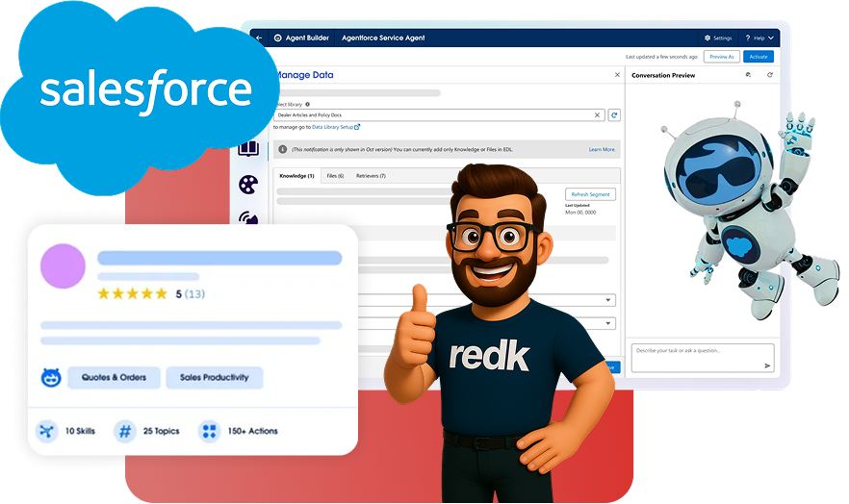Click the Learn More link
This screenshot has height=504, width=849.
603,149
